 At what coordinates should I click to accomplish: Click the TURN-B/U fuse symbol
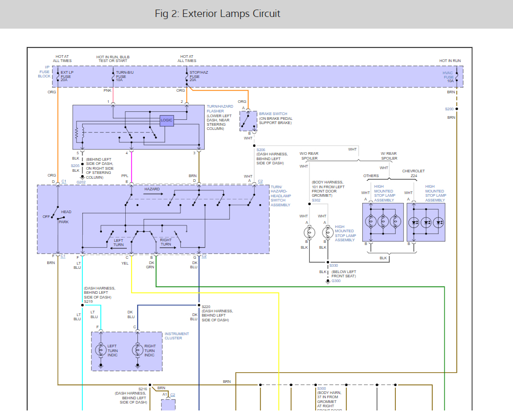(113, 76)
